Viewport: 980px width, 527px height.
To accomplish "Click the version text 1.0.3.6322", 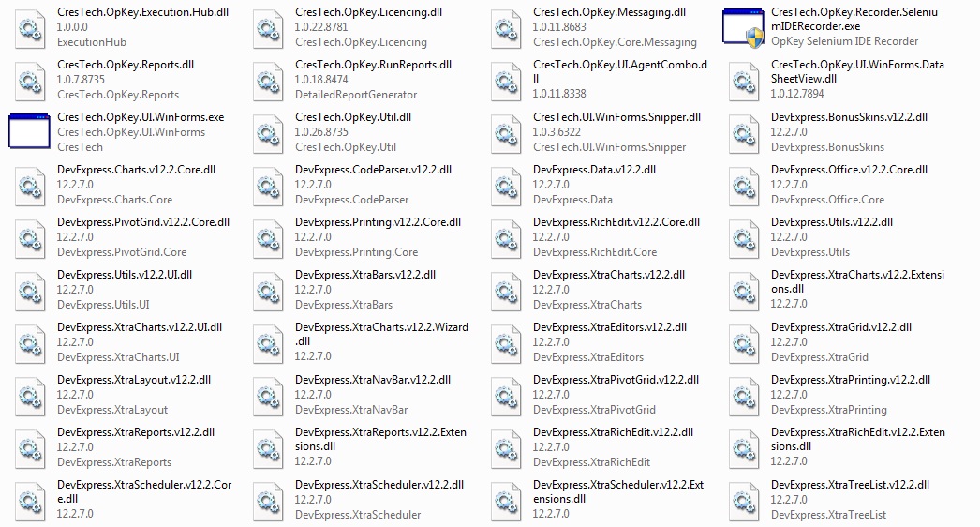I will click(x=557, y=133).
